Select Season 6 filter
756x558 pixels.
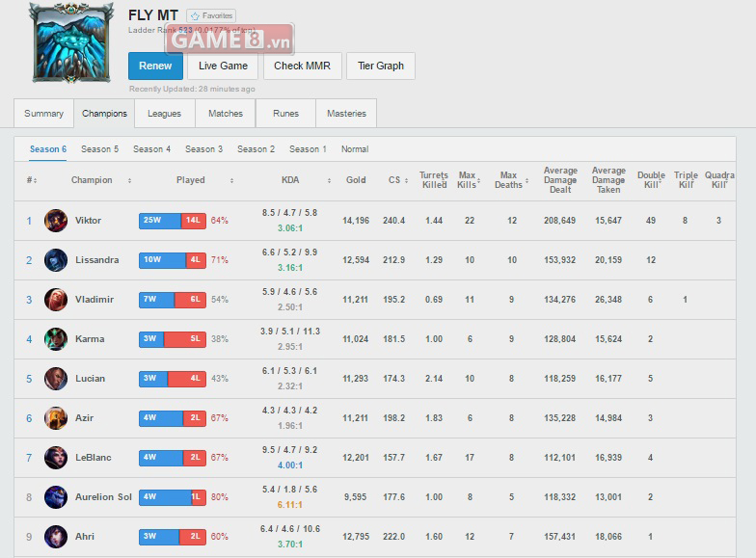48,149
